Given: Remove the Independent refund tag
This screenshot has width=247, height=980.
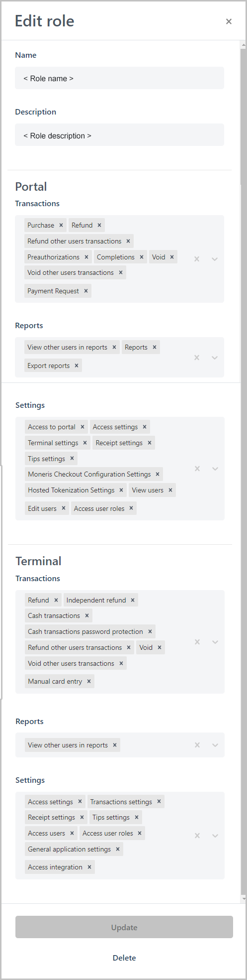Looking at the screenshot, I should click(133, 600).
